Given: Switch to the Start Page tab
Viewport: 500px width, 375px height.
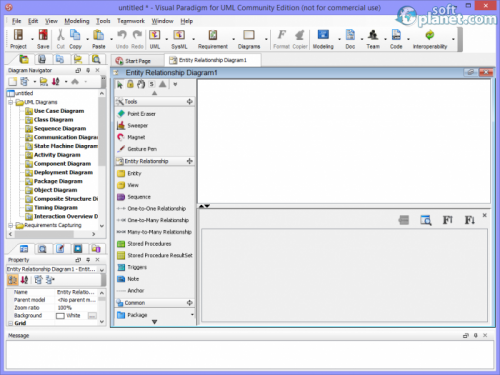Looking at the screenshot, I should pos(138,61).
